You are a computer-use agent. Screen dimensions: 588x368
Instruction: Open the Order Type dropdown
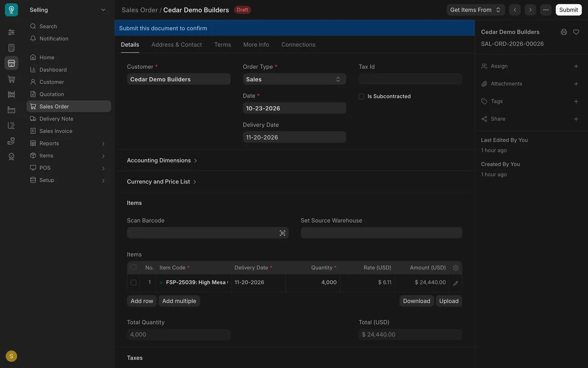pos(294,79)
